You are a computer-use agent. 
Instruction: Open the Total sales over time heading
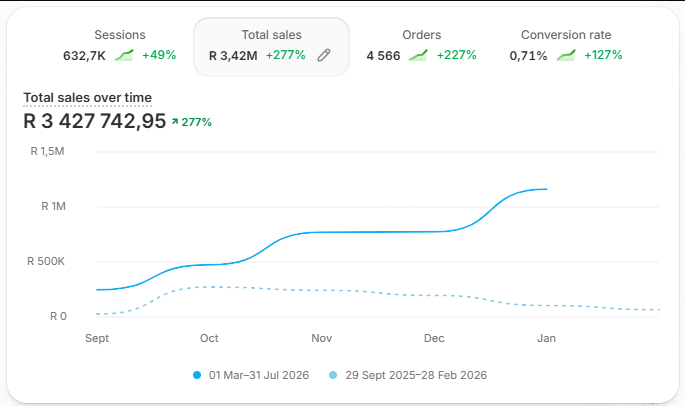click(87, 97)
